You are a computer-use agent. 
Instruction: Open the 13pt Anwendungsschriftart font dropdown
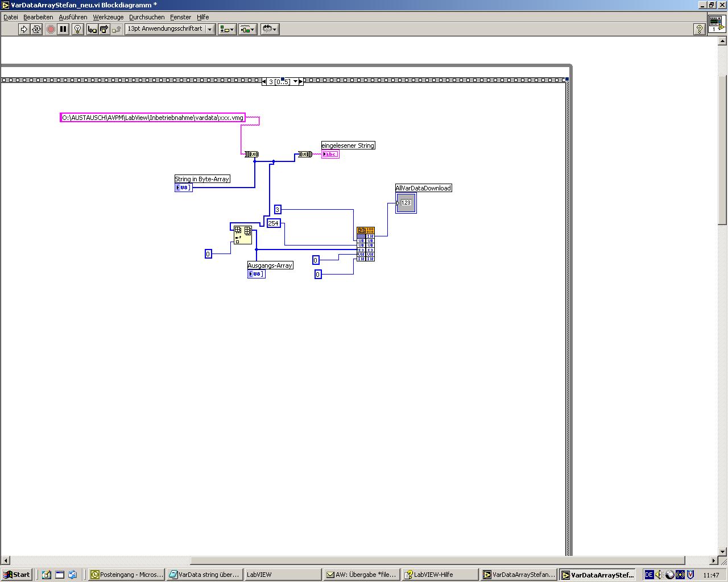tap(170, 29)
